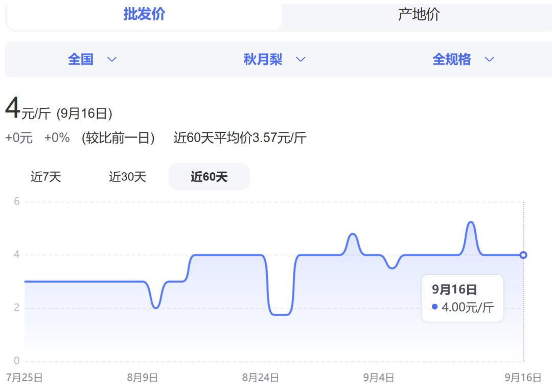Click the highest peak on the price line

click(x=471, y=222)
